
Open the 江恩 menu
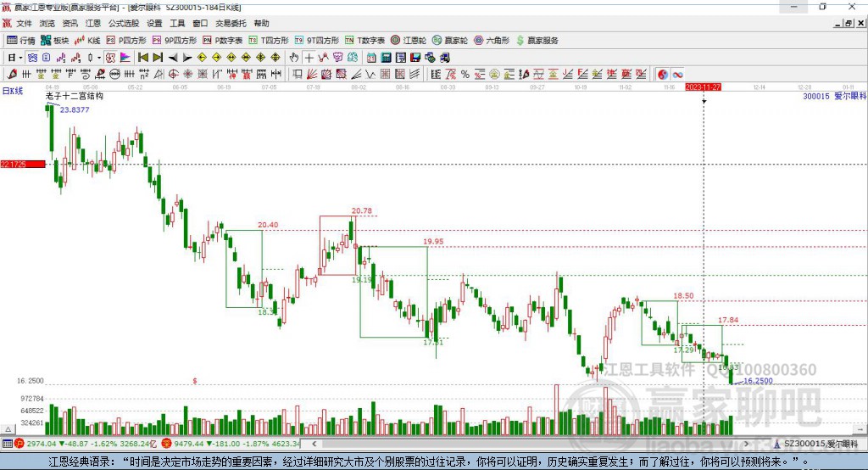[x=93, y=23]
